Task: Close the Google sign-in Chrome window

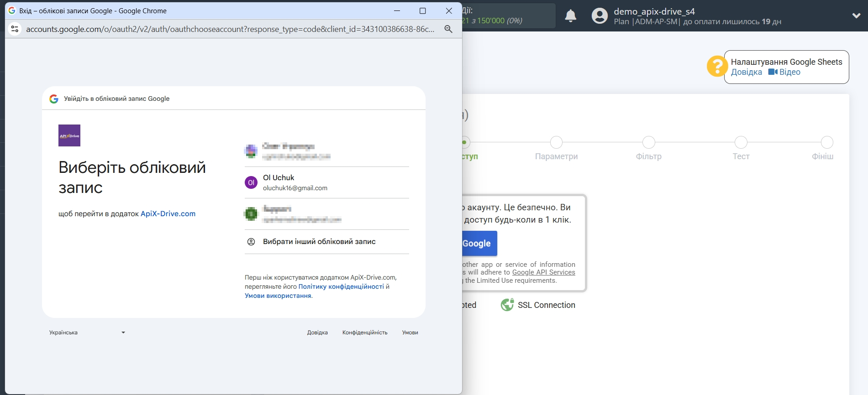Action: 449,10
